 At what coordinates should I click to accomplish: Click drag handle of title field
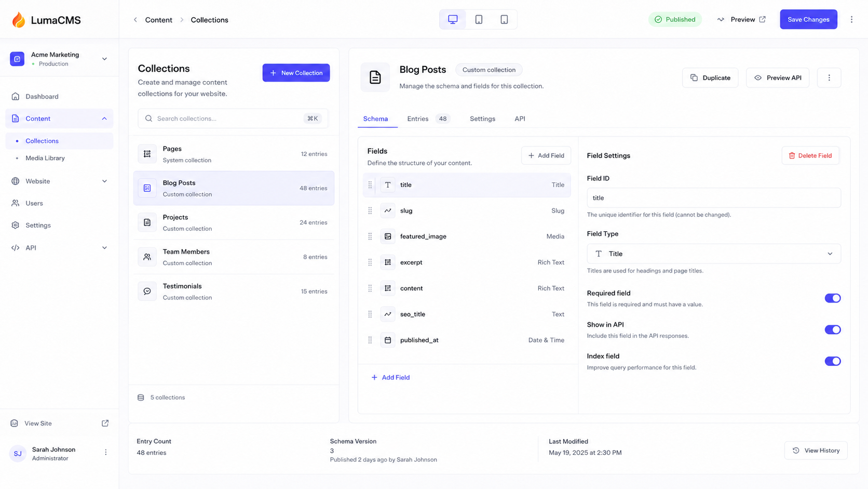[x=370, y=185]
